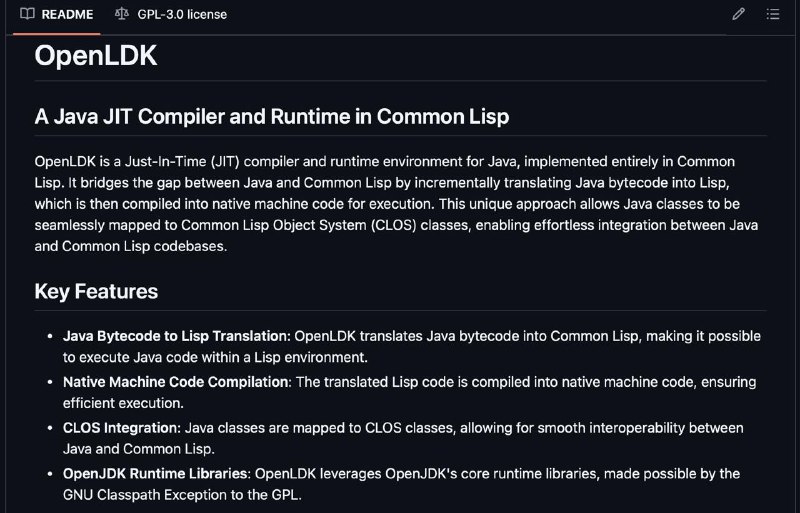Click the 'efficient execution.' text line
This screenshot has height=513, width=800.
pos(123,403)
